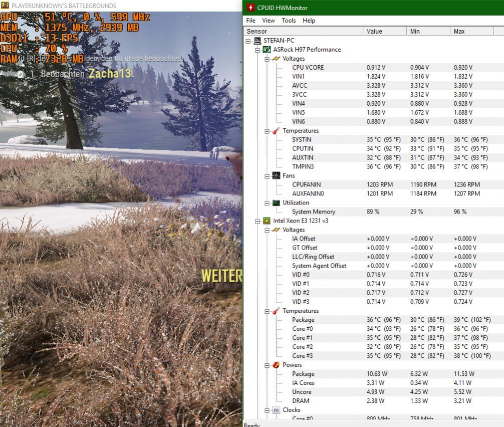This screenshot has width=504, height=427.
Task: Collapse the ASRock Voltages group
Action: (x=267, y=59)
